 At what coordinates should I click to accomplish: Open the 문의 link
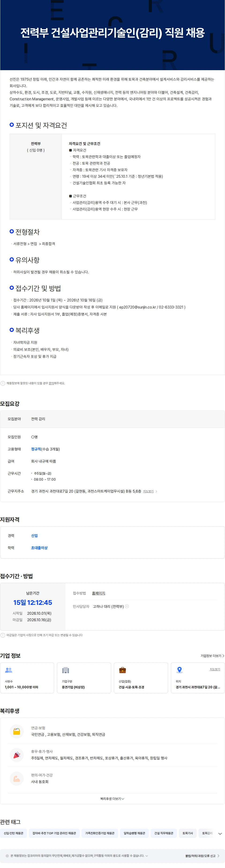click(x=51, y=383)
